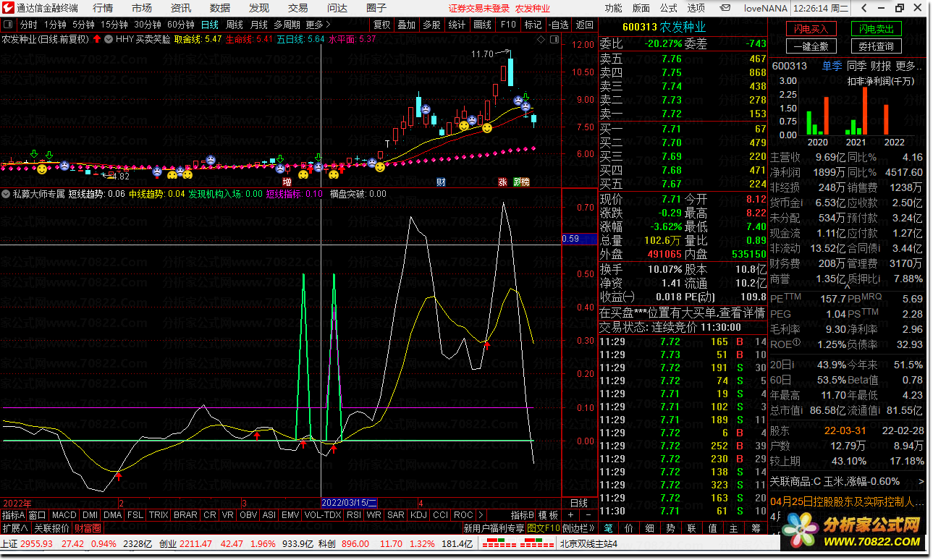
Task: Open the 市场 menu
Action: pyautogui.click(x=142, y=8)
